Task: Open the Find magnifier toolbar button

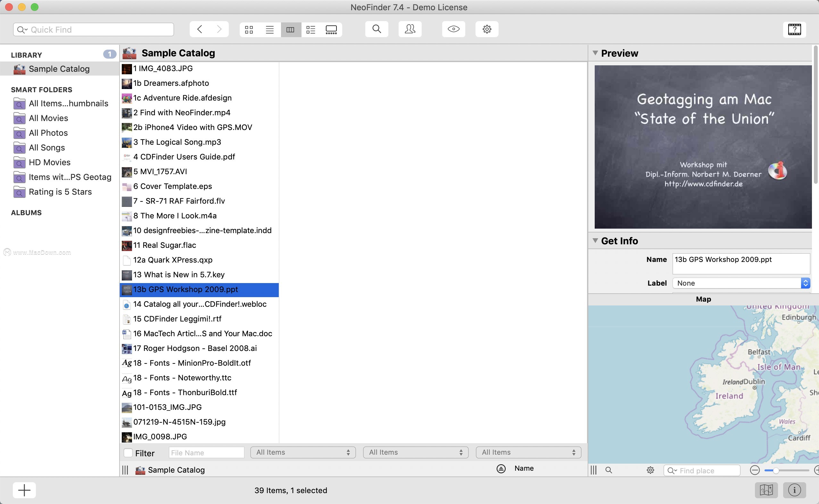Action: (x=376, y=29)
